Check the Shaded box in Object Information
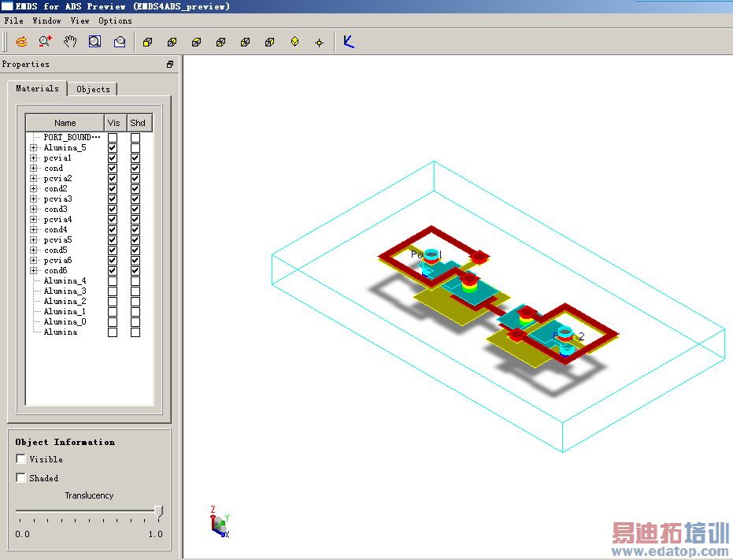Screen dimensions: 733x560 [20, 477]
